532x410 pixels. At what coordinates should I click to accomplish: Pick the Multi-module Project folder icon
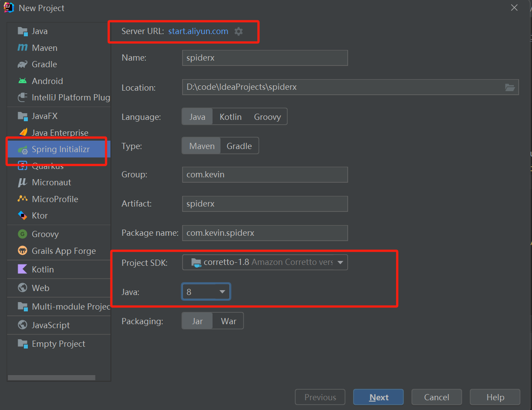click(x=23, y=307)
